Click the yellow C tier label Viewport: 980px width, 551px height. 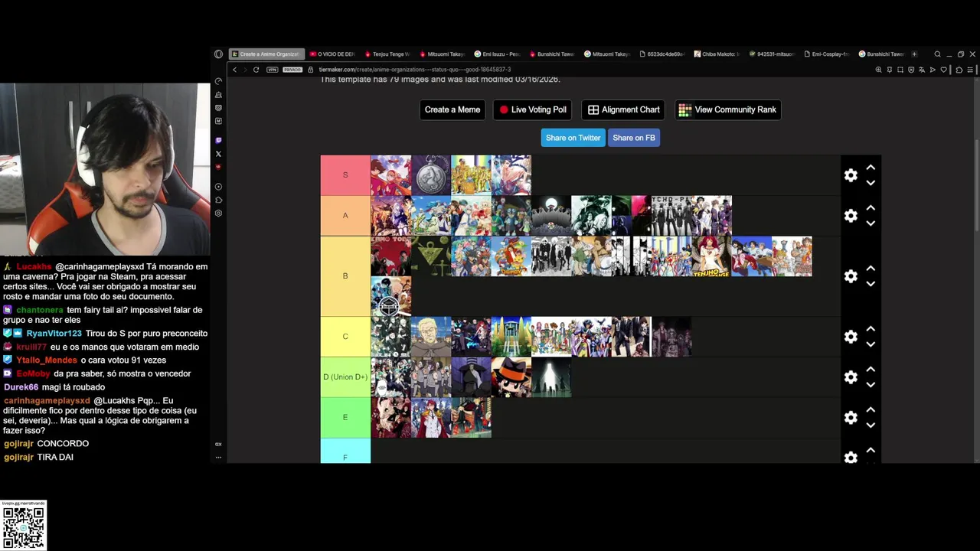(345, 337)
